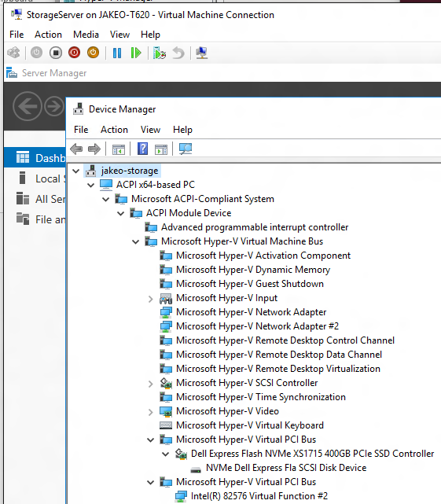Screen dimensions: 441x504
Task: Select File and Storage Services sidebar item
Action: (35, 219)
